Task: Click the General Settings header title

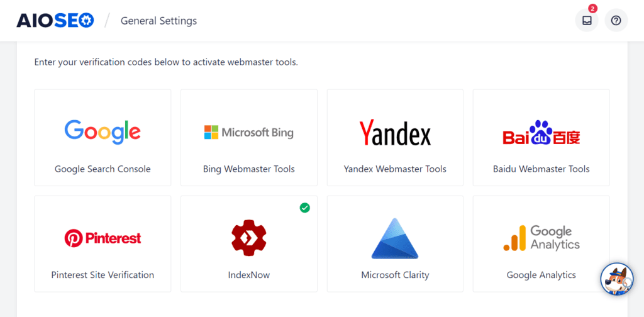Action: coord(158,21)
